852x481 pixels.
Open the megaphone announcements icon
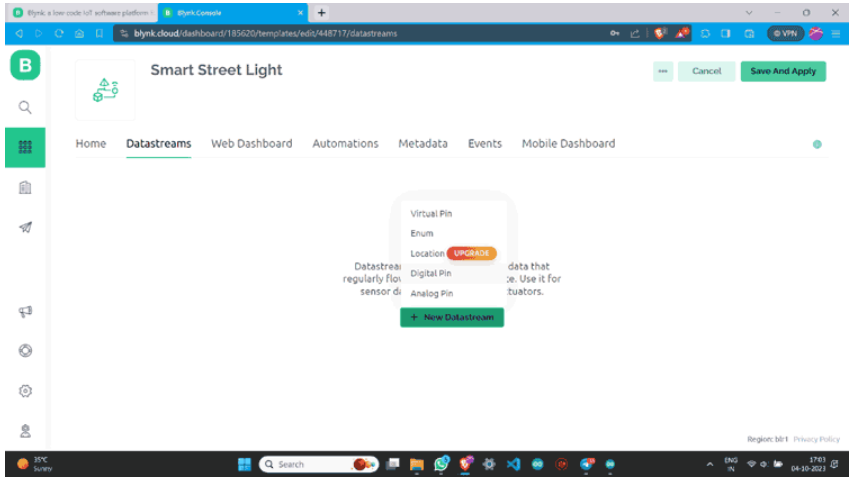(x=25, y=311)
